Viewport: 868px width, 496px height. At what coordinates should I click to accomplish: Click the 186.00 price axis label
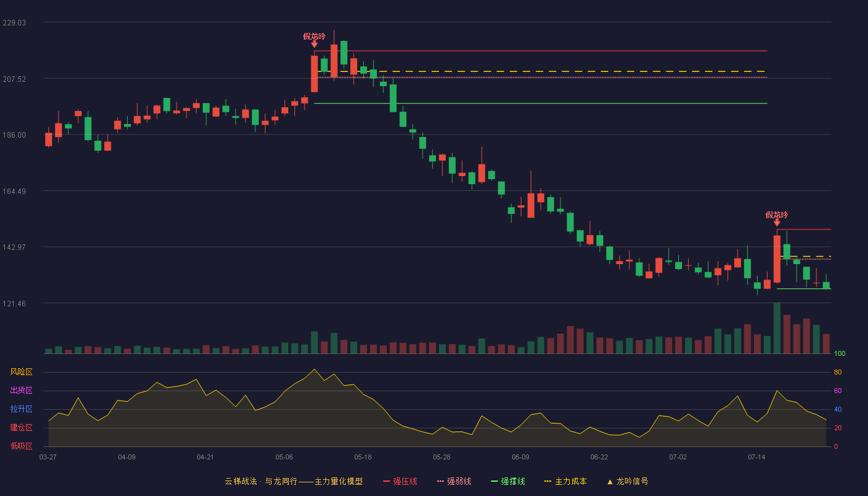point(14,135)
